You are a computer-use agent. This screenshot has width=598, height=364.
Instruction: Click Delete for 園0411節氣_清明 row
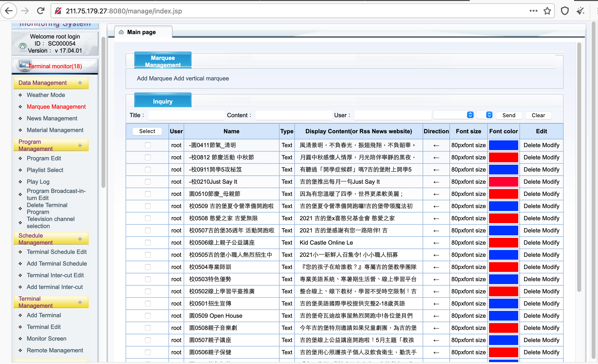(532, 145)
